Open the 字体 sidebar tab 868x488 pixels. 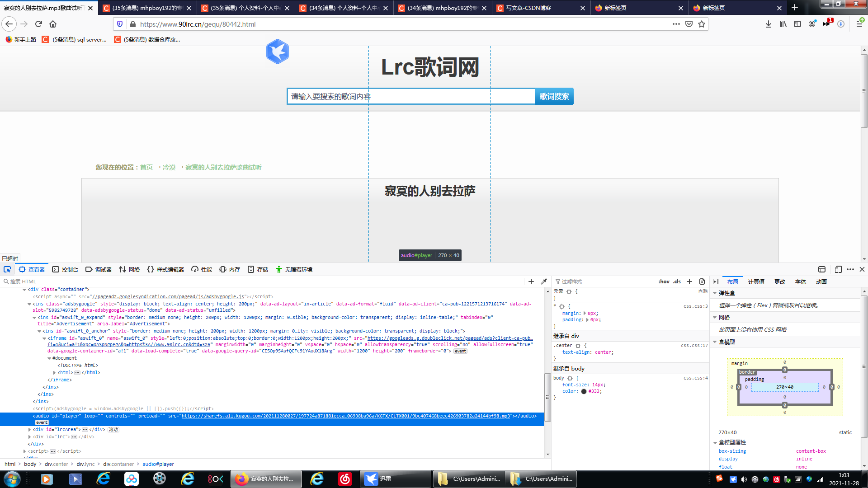coord(801,282)
